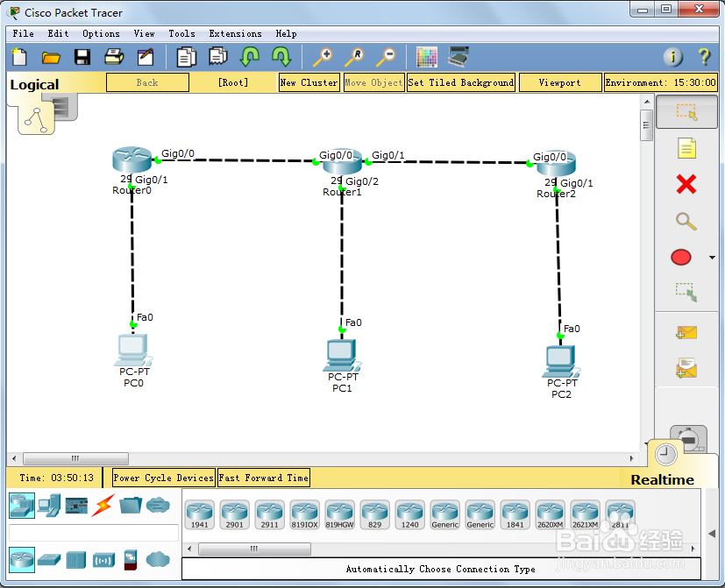
Task: Click the Viewport button
Action: [x=559, y=82]
